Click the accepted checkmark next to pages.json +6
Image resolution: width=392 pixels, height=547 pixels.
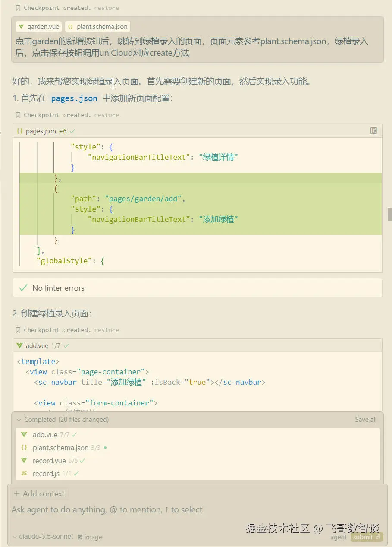pyautogui.click(x=72, y=131)
